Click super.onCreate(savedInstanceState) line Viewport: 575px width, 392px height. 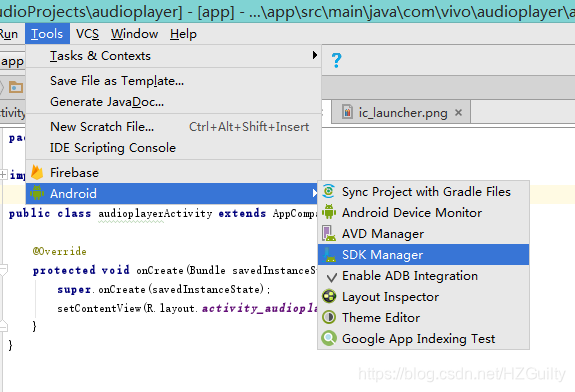(x=164, y=289)
